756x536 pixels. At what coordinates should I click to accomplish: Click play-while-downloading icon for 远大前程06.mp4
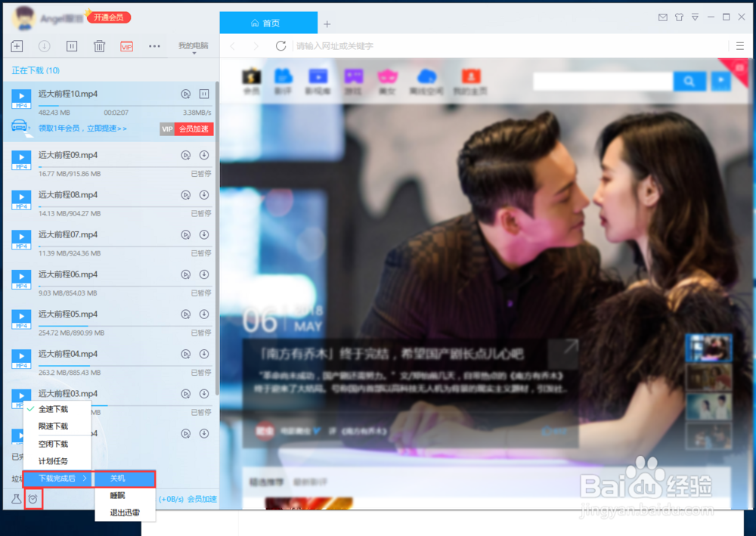[x=186, y=274]
